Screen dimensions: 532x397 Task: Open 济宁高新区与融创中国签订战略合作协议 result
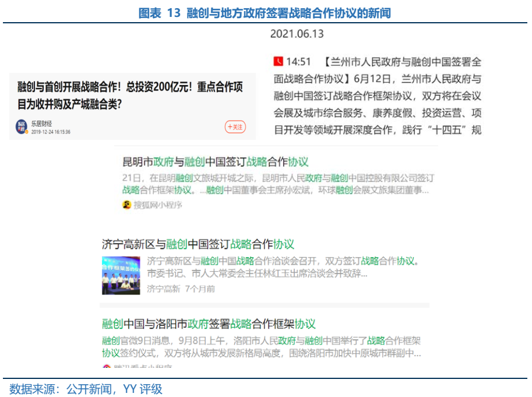[x=198, y=244]
